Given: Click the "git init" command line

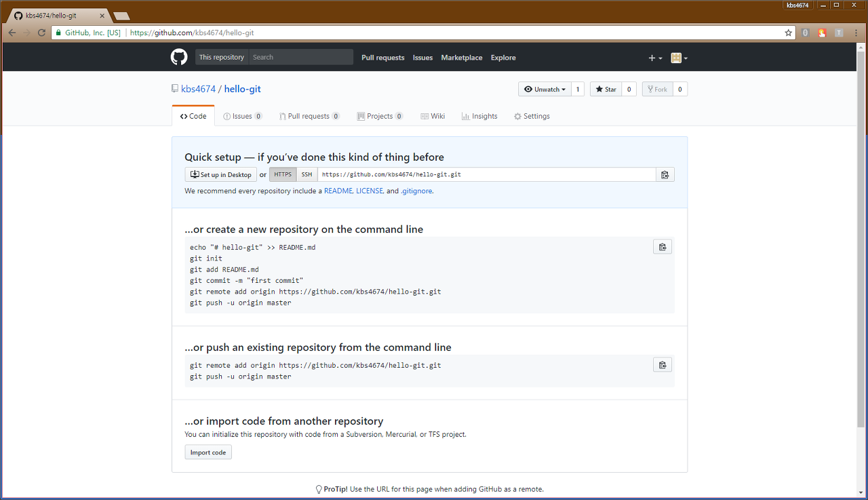Looking at the screenshot, I should [206, 258].
